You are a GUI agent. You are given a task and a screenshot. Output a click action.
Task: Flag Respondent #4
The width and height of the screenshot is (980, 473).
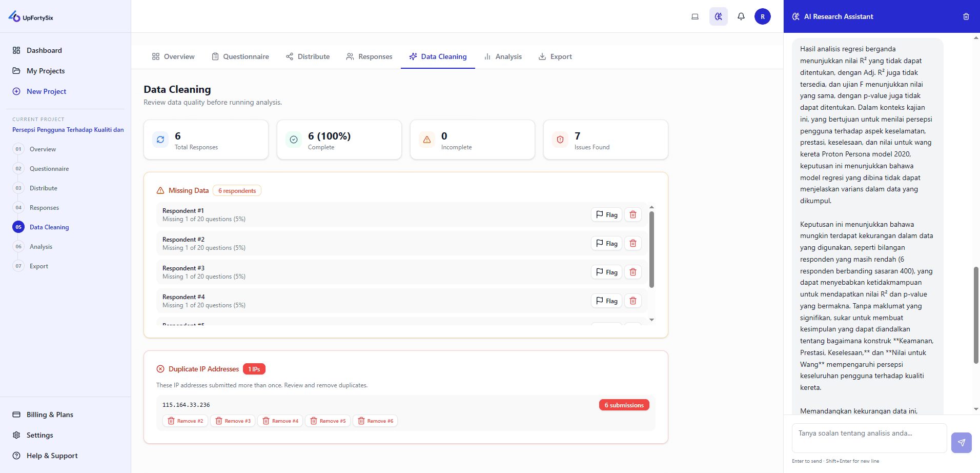[606, 301]
